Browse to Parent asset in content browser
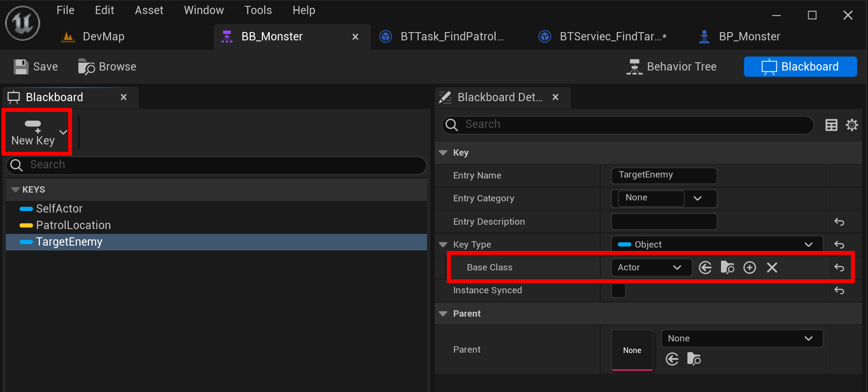Viewport: 868px width, 392px height. (694, 359)
